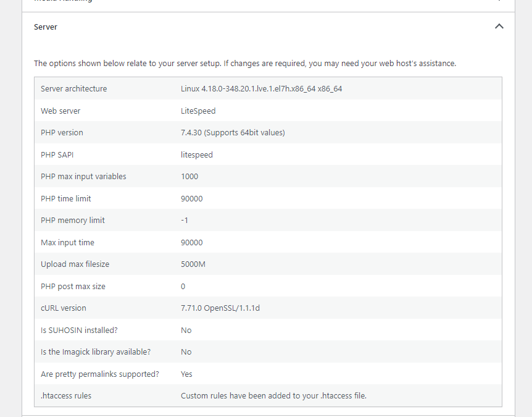Select the PHP post max size label
Viewport: 532px width, 417px height.
point(73,286)
